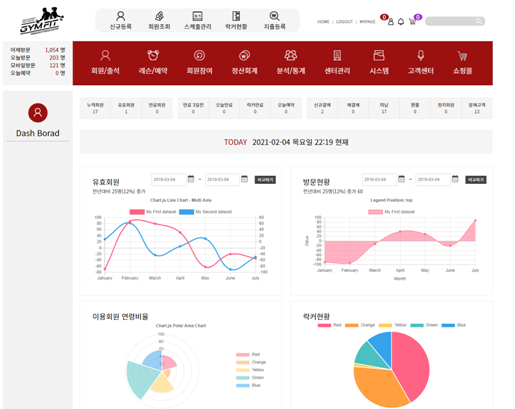Open the 신규등록 new registration icon

tap(121, 20)
